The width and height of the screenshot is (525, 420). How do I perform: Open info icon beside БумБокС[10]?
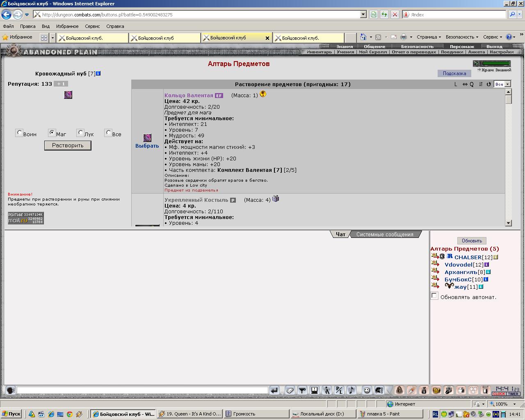coord(486,279)
